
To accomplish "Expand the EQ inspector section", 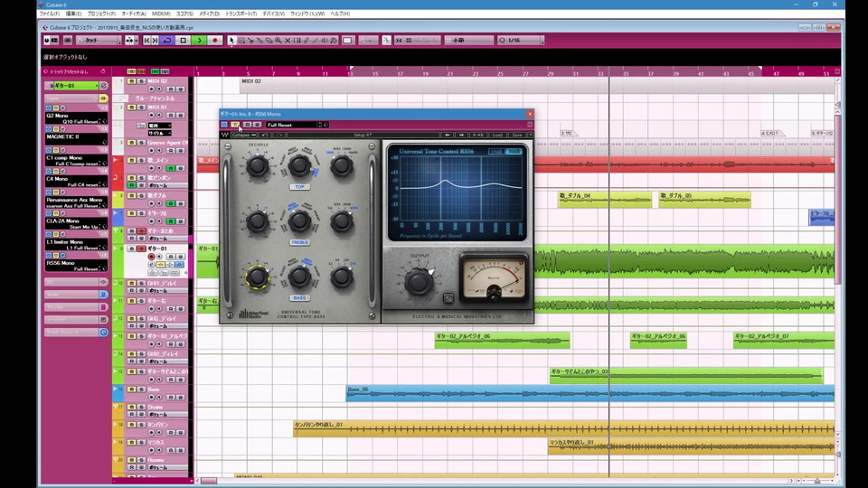I will point(76,282).
